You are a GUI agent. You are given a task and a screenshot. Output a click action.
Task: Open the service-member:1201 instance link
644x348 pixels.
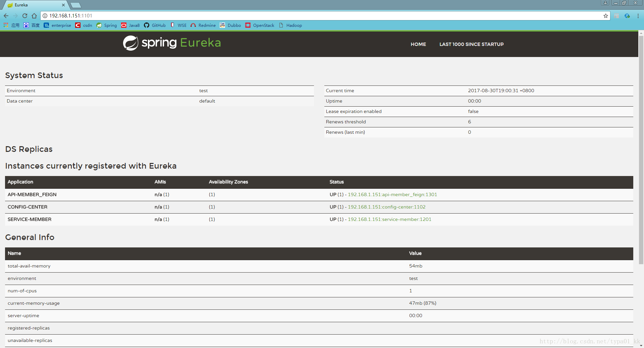[x=390, y=219]
